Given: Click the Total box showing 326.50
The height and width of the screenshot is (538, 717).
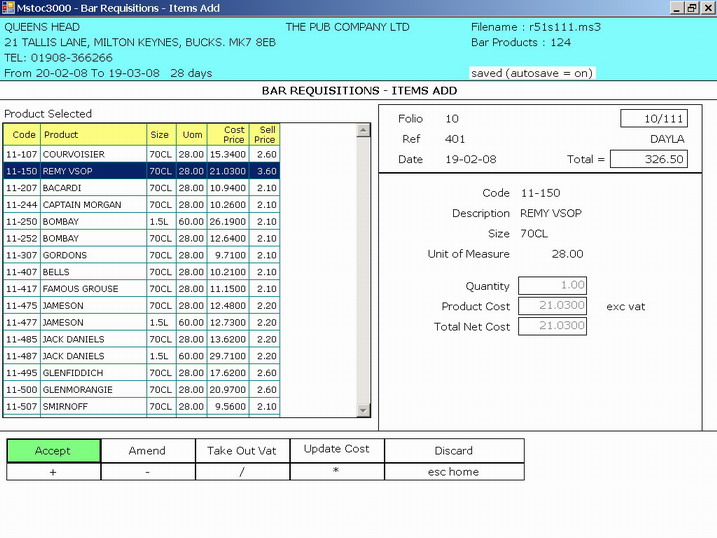Looking at the screenshot, I should point(648,159).
